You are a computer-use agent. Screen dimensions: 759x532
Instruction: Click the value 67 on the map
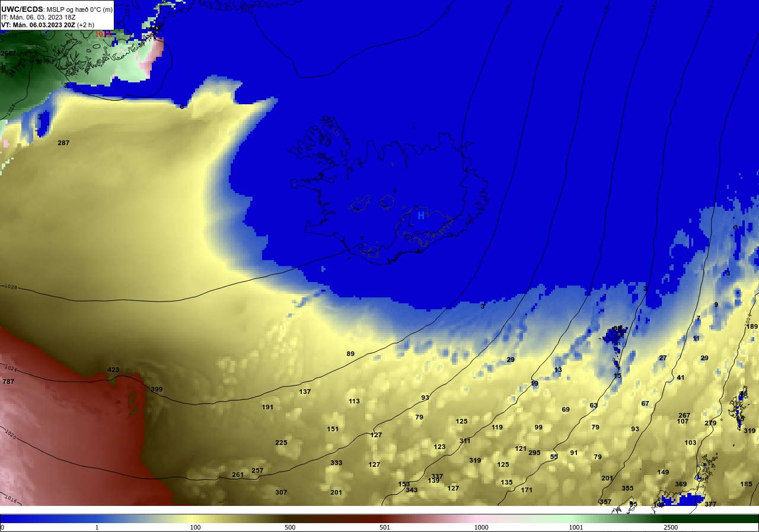tap(645, 403)
